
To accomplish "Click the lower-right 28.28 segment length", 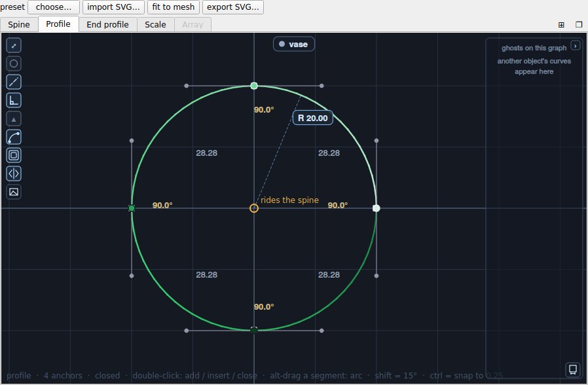I will pos(329,275).
